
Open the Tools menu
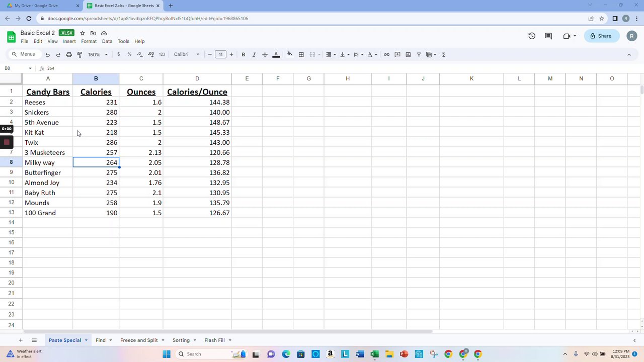(123, 41)
